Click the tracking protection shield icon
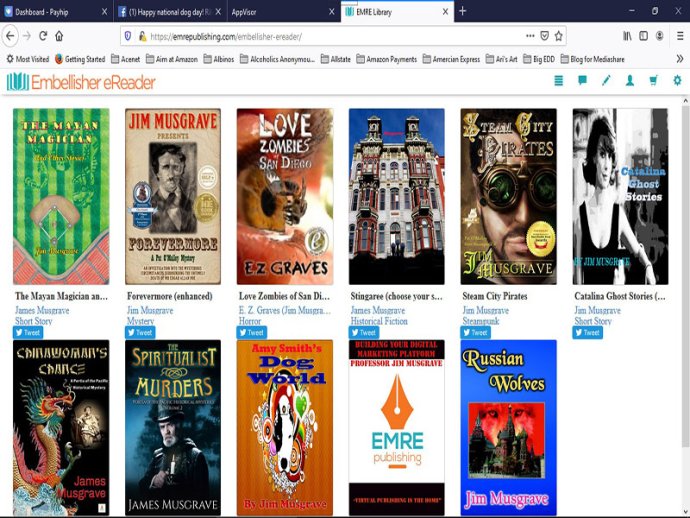The height and width of the screenshot is (518, 690). 128,36
